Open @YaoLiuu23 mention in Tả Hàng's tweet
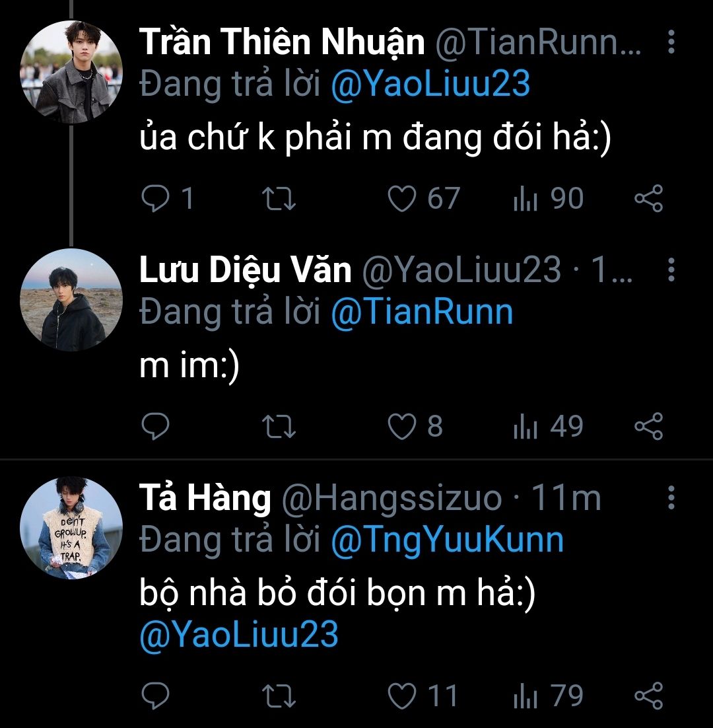The image size is (713, 728). (239, 634)
